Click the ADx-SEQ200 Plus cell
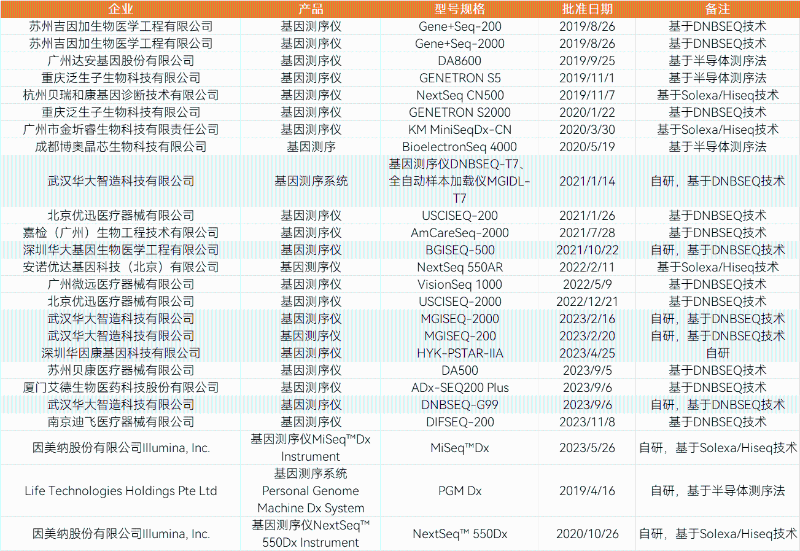The width and height of the screenshot is (800, 551). 459,388
